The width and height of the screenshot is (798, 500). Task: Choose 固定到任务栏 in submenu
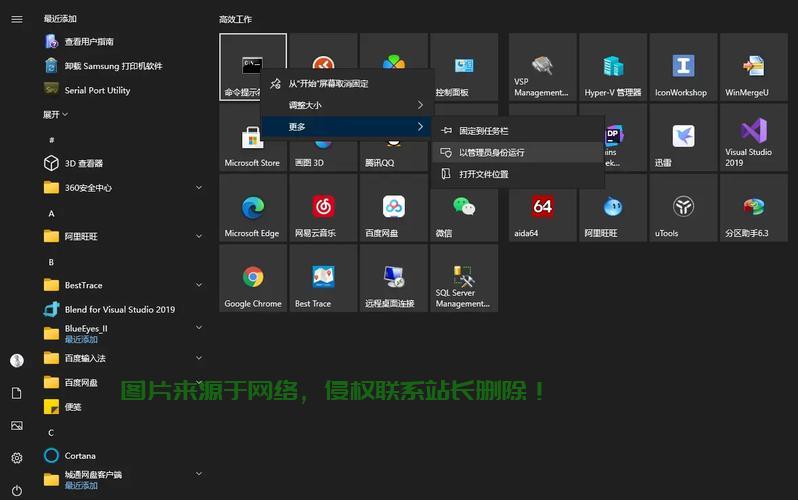click(x=518, y=131)
